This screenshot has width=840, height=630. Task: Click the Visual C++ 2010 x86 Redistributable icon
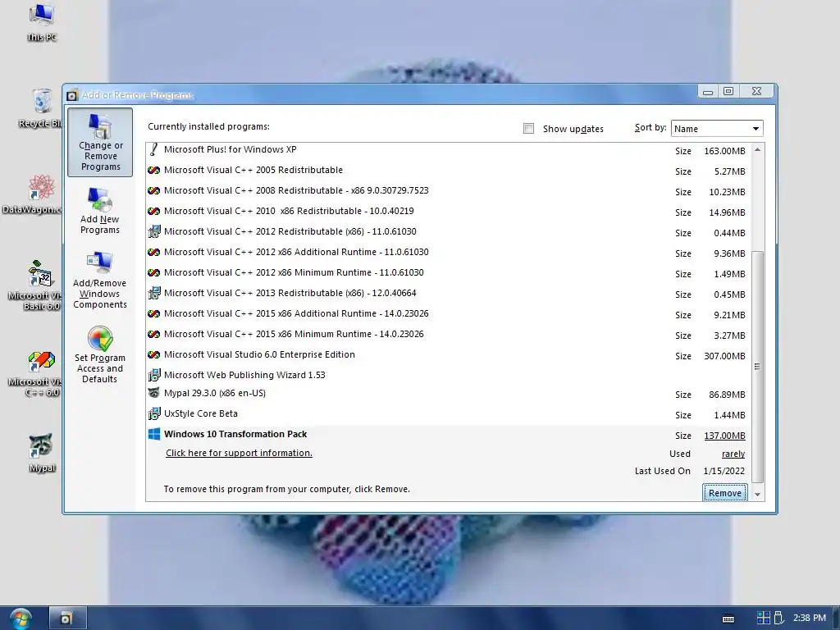click(153, 211)
